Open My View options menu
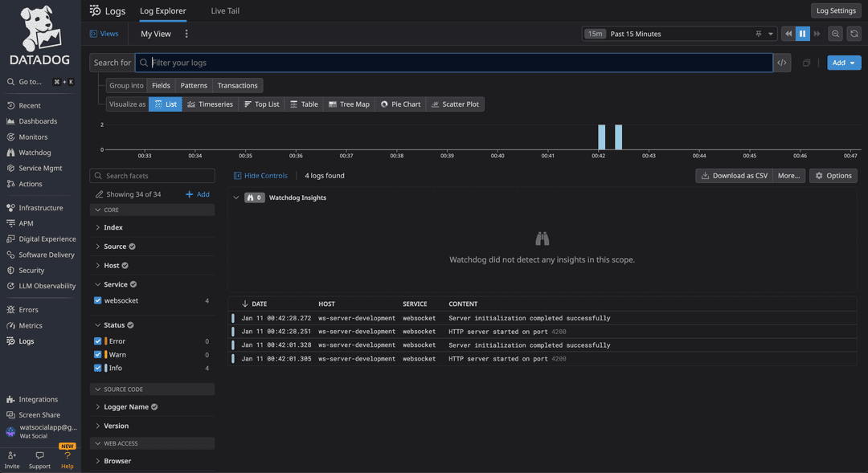 coord(186,34)
